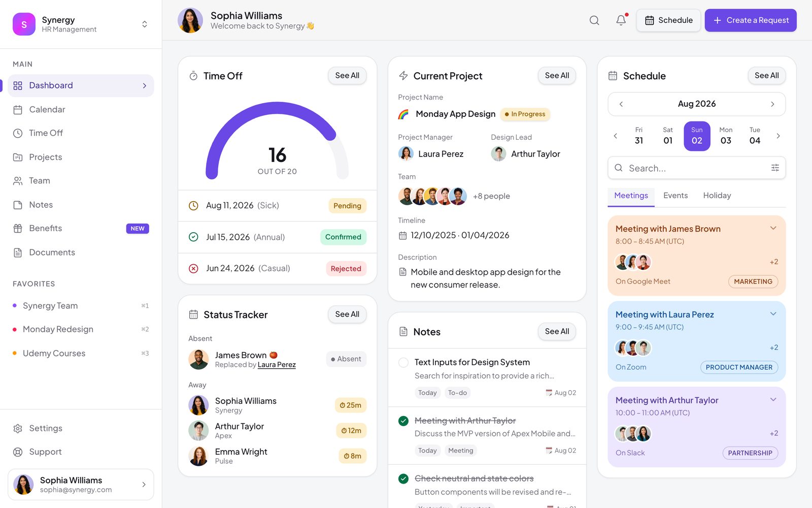See all in the Notes card
Viewport: 812px width, 508px height.
point(557,332)
